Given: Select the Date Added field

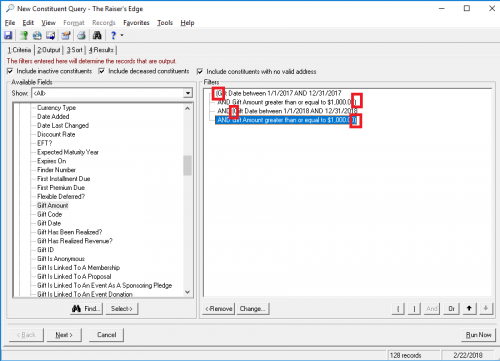Looking at the screenshot, I should click(53, 116).
